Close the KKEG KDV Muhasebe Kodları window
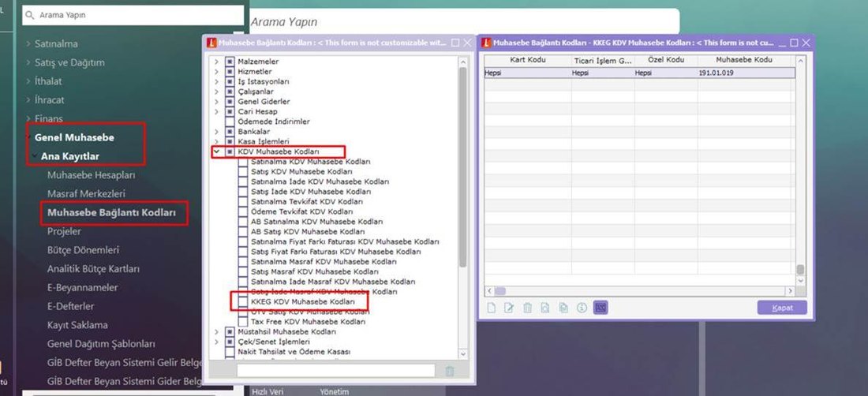The width and height of the screenshot is (868, 396). [x=806, y=43]
